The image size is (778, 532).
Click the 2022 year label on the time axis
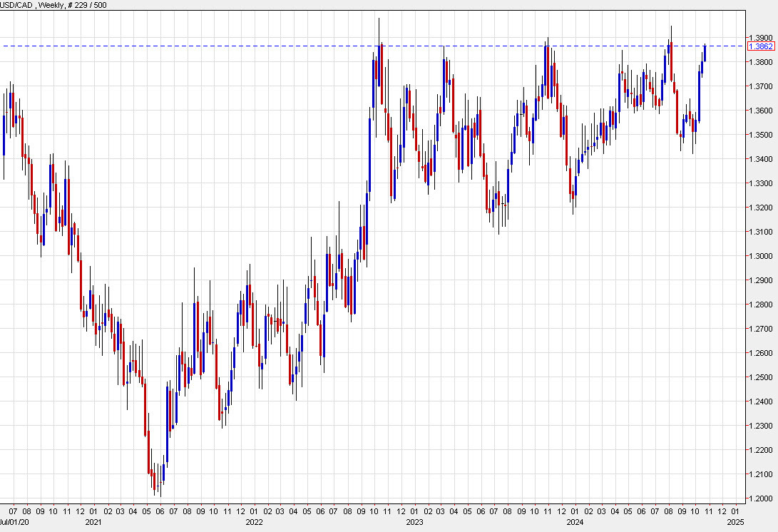click(x=255, y=523)
